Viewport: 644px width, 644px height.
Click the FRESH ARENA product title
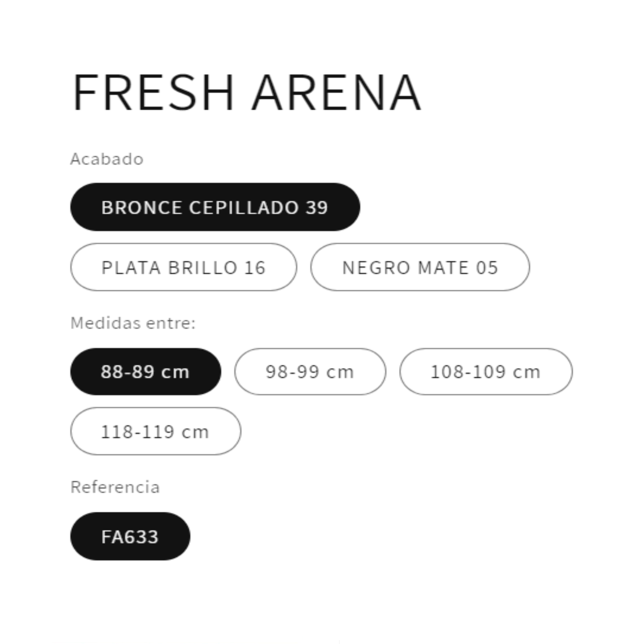247,92
